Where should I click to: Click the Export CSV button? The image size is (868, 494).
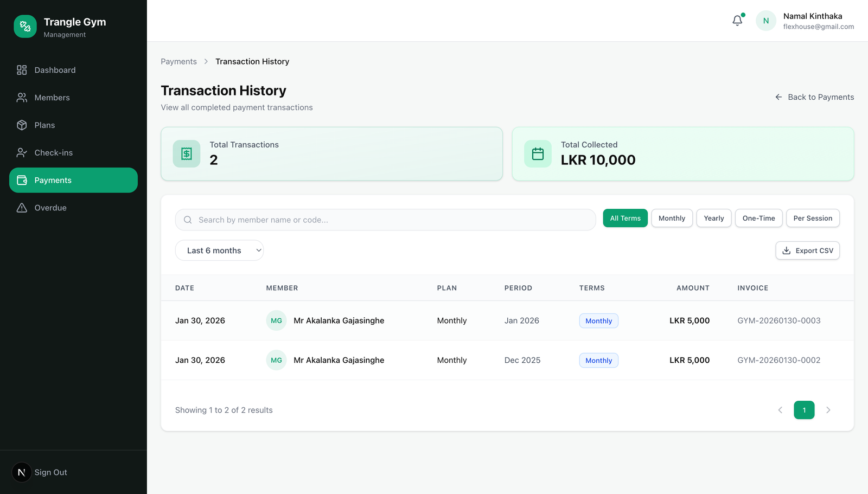point(808,251)
